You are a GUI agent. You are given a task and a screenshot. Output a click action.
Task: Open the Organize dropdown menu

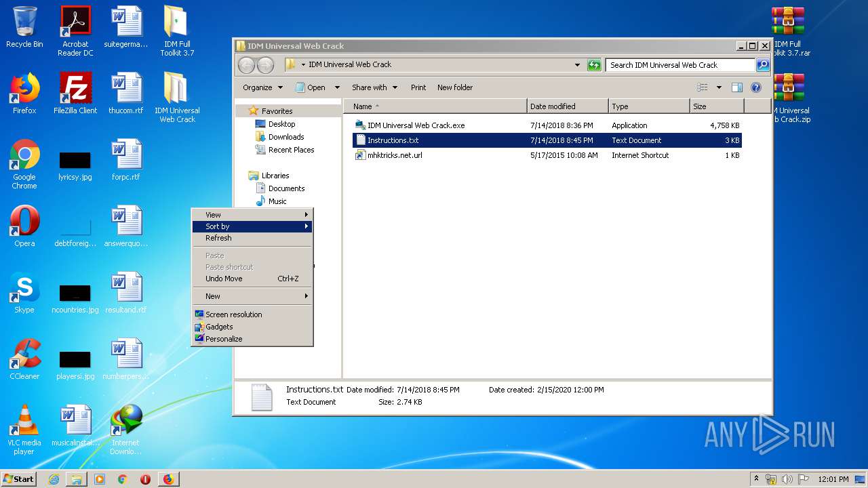click(x=262, y=87)
